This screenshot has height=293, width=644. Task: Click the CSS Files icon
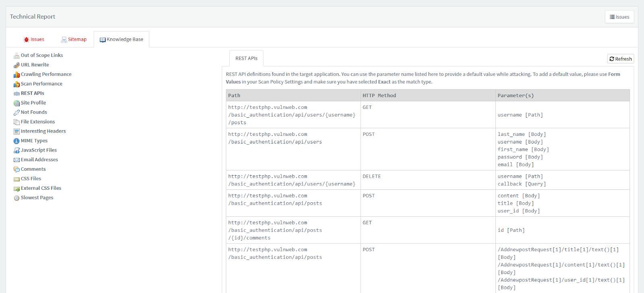(17, 179)
